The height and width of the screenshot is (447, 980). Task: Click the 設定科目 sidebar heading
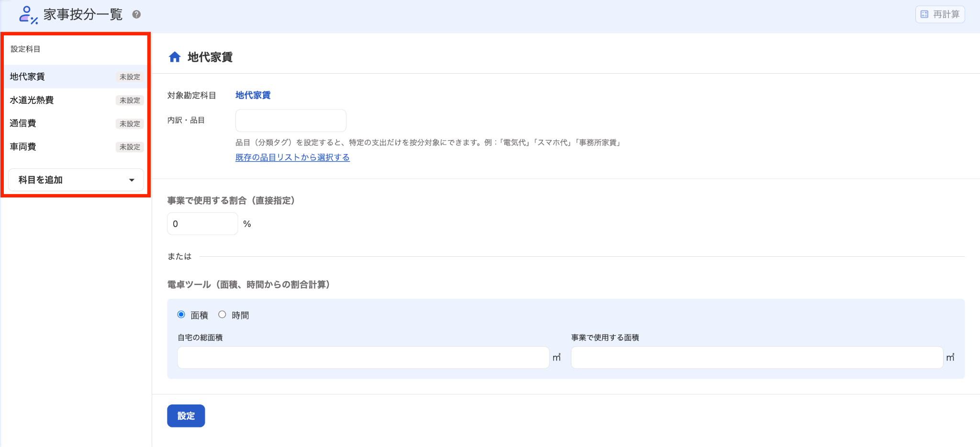pos(25,49)
